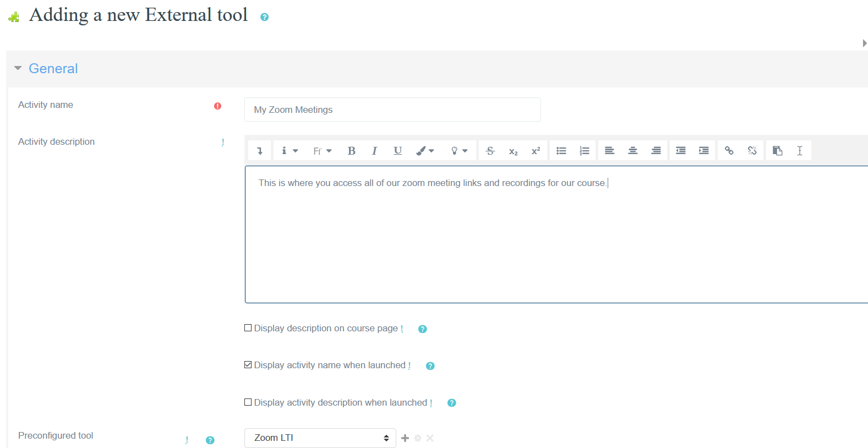Viewport: 868px width, 448px height.
Task: Open the Preconfigured tool dropdown
Action: point(320,438)
